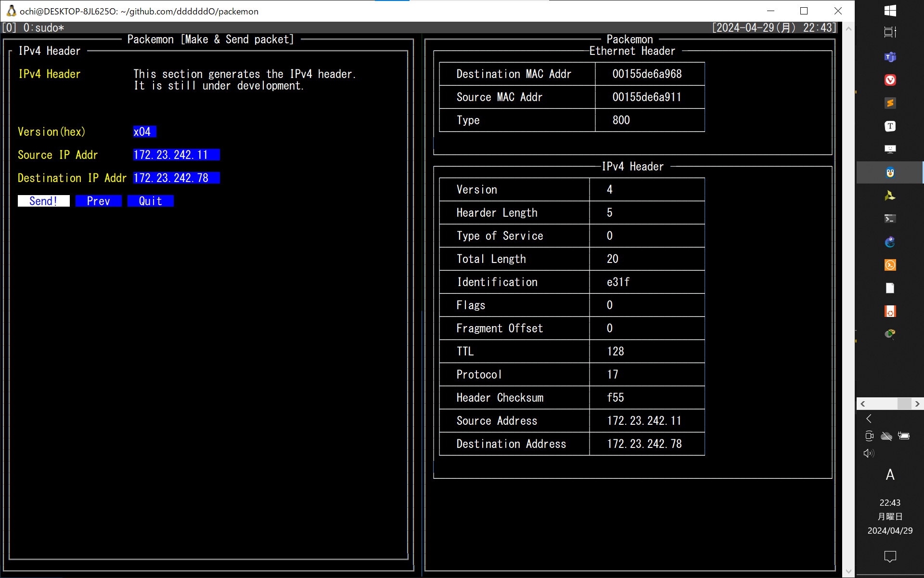Click the terminal window's tux title icon
Viewport: 924px width, 578px height.
click(11, 11)
